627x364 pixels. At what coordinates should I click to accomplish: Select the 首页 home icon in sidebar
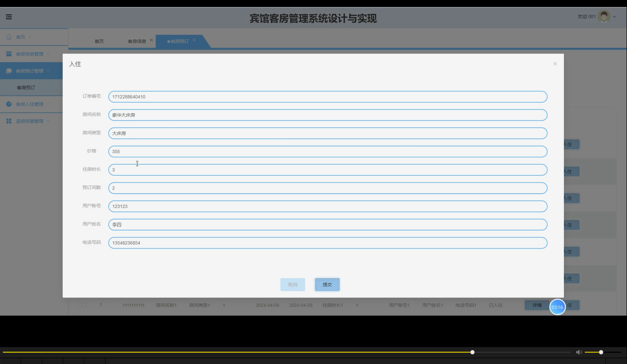(9, 36)
